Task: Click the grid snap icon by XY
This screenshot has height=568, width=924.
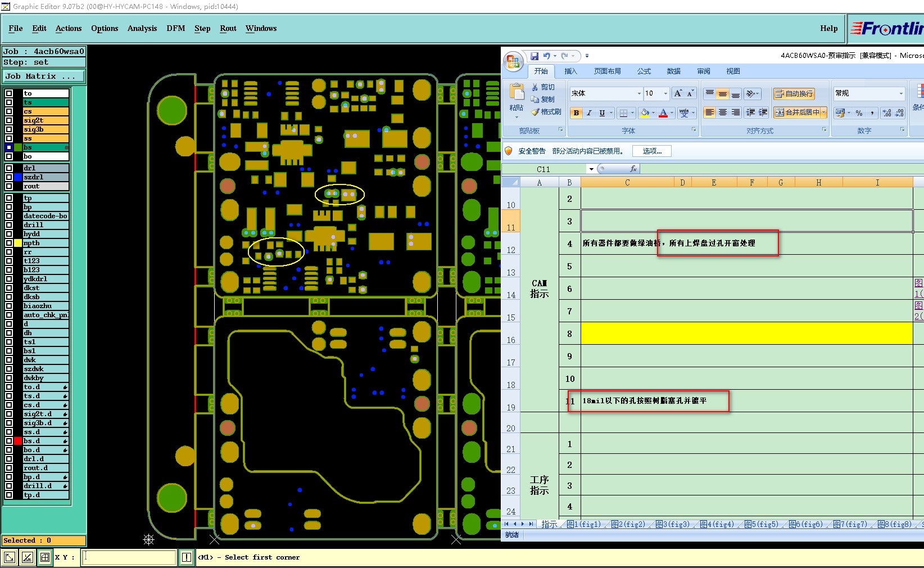Action: [x=45, y=557]
